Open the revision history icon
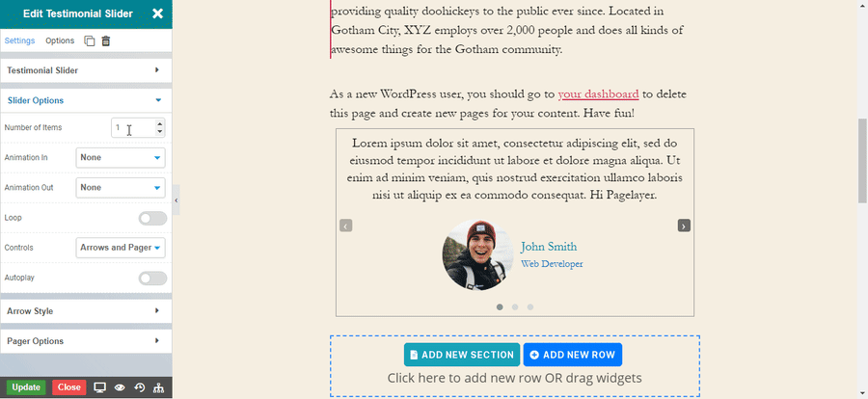Screen dimensions: 868x399 pyautogui.click(x=140, y=387)
